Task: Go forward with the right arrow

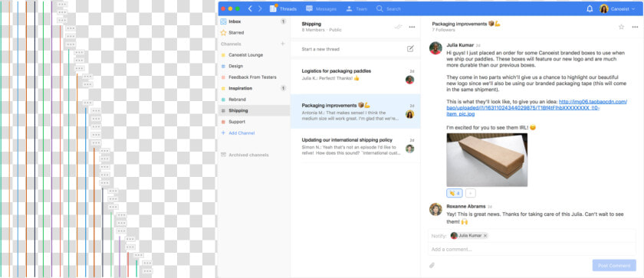Action: click(x=260, y=8)
